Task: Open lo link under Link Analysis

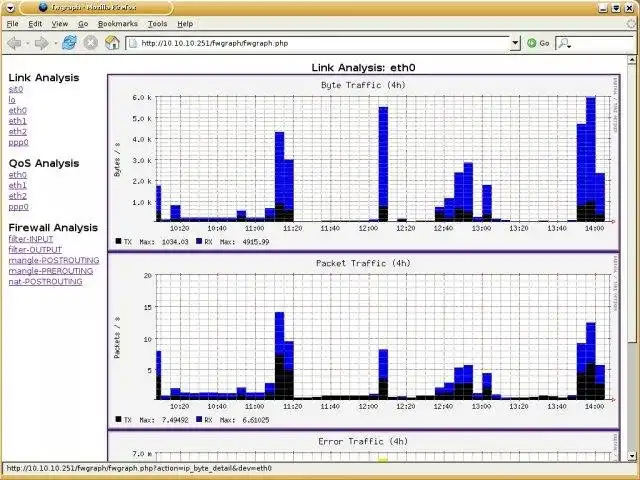Action: click(12, 100)
